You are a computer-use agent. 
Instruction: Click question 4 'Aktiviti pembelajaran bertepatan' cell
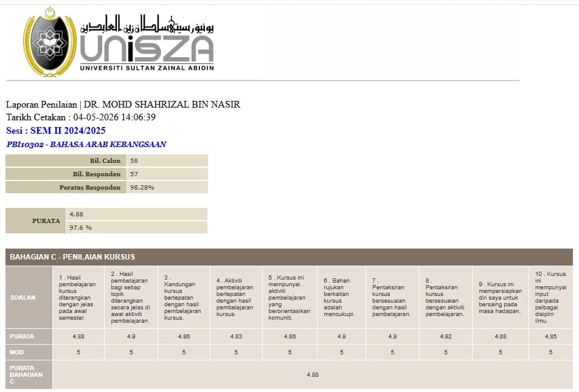(x=236, y=298)
